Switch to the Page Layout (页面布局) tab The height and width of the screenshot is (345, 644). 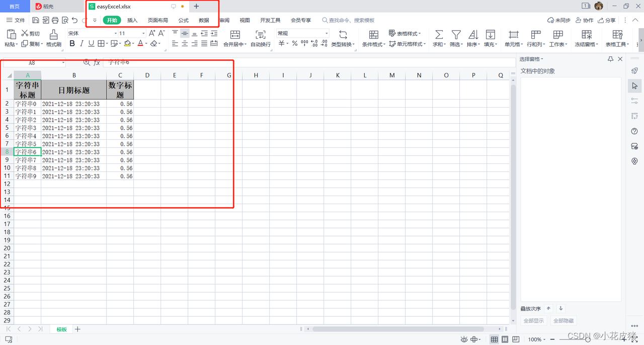point(158,20)
